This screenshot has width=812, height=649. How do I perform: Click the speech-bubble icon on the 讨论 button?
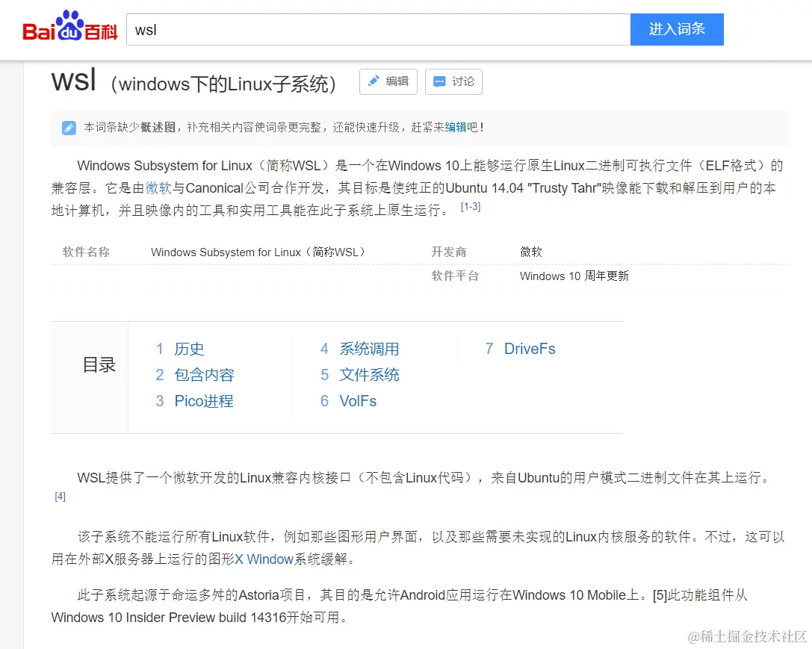441,81
